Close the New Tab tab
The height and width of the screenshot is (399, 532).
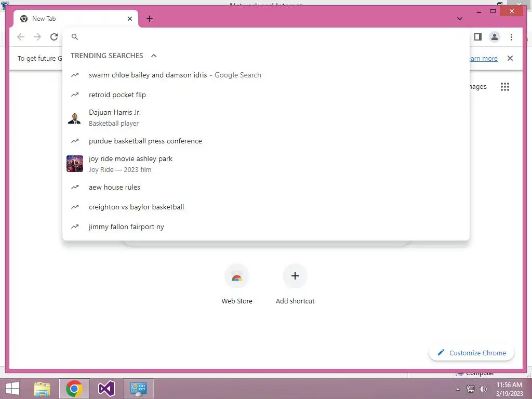[x=129, y=19]
